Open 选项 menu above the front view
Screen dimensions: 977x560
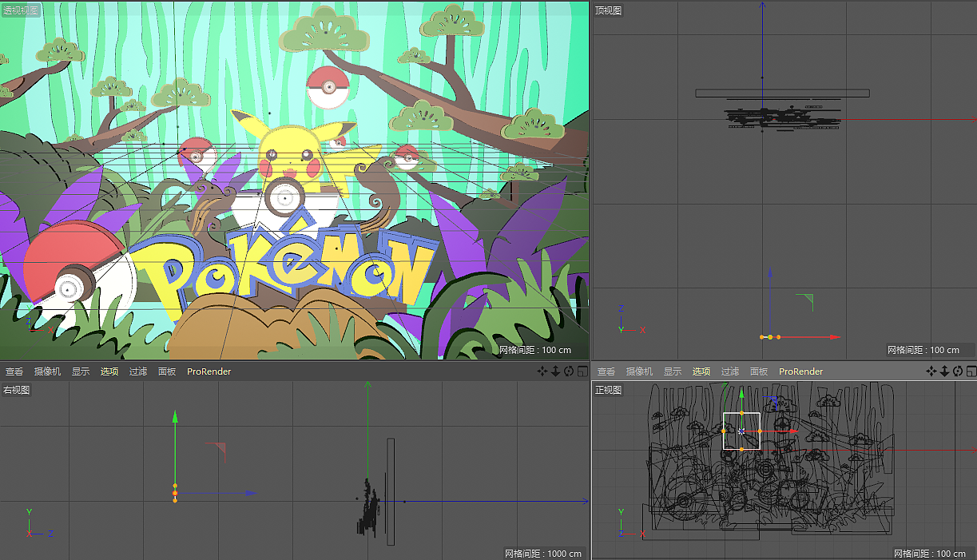point(701,371)
